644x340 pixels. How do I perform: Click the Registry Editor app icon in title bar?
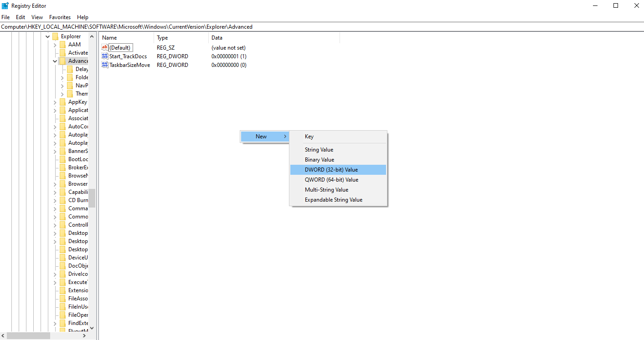[5, 5]
